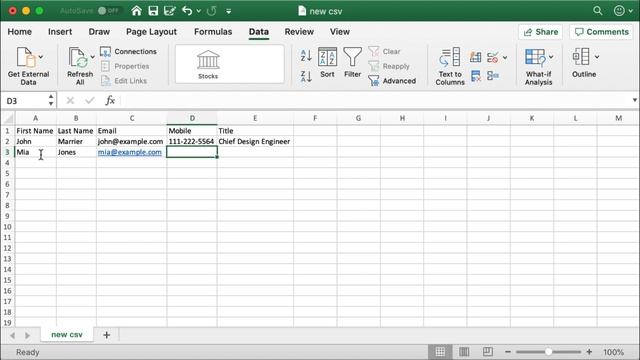Open the Page Layout ribbon tab
The image size is (640, 360).
pyautogui.click(x=151, y=31)
